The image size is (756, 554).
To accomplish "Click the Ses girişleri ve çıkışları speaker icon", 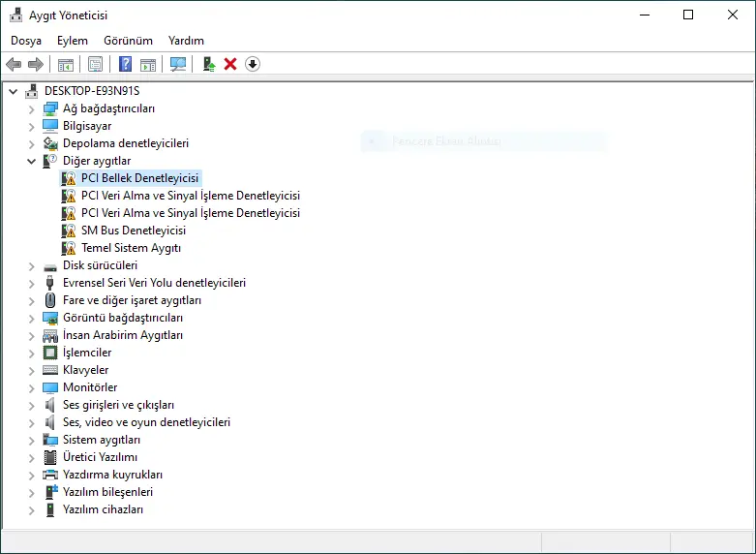I will (49, 405).
